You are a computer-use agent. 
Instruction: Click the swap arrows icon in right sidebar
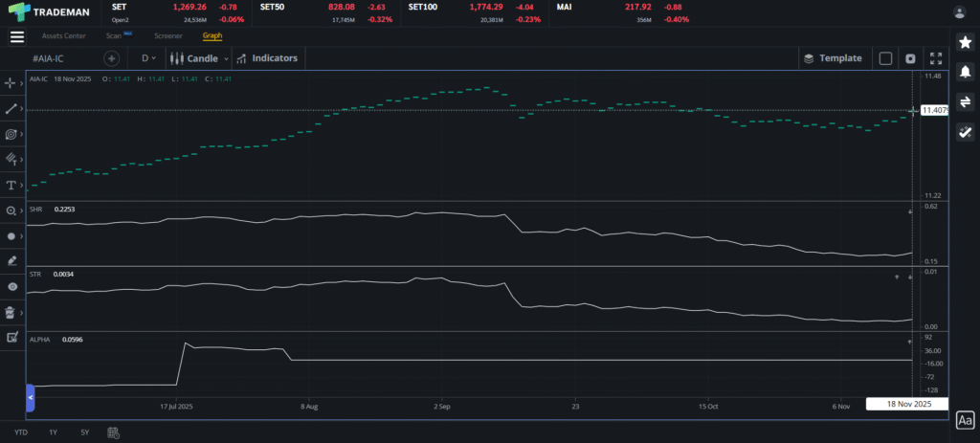click(x=965, y=102)
